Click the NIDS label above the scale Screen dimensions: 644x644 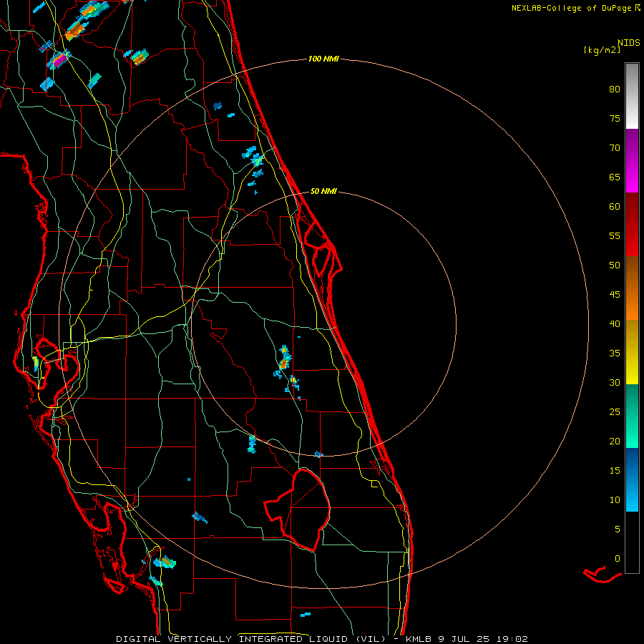click(x=629, y=43)
